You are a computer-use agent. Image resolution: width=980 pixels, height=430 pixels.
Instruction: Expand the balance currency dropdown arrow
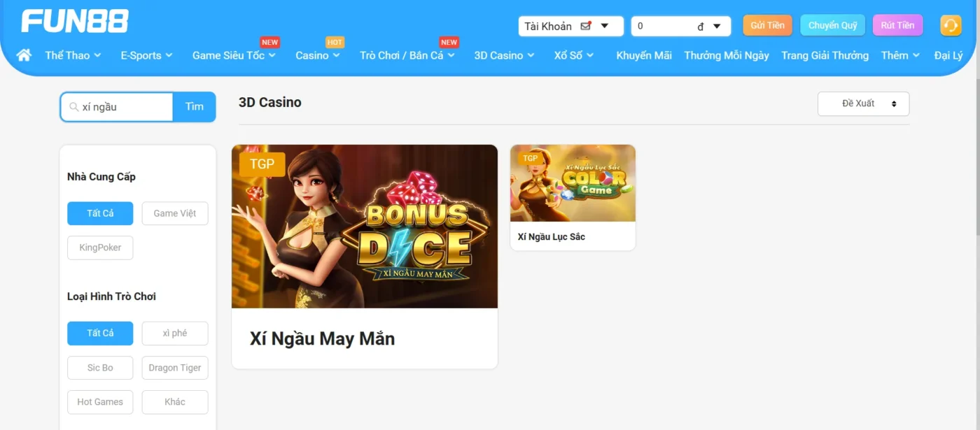717,27
